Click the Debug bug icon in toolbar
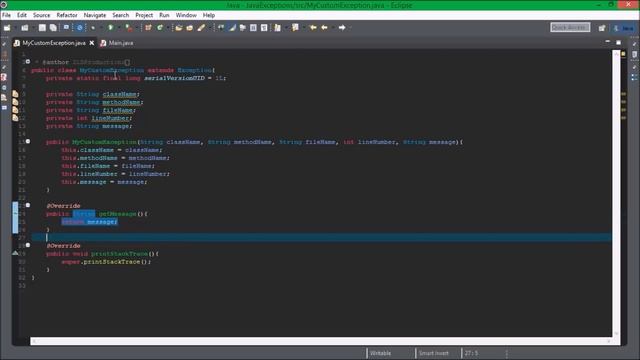The image size is (640, 360). point(93,28)
